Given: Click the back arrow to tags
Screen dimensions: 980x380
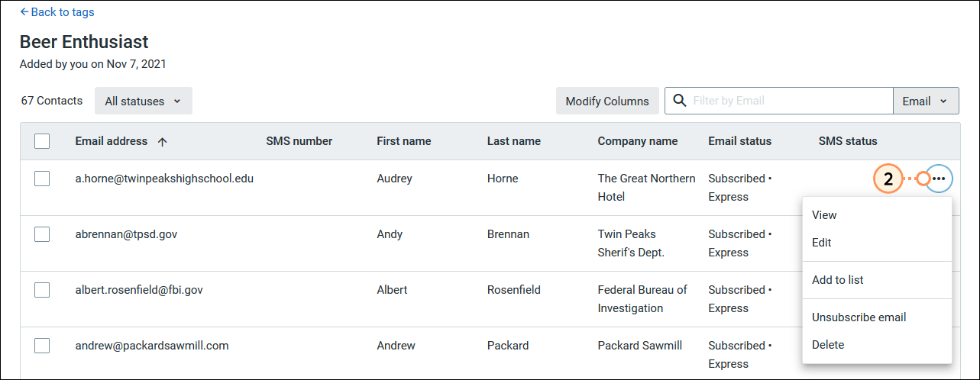Looking at the screenshot, I should 24,12.
